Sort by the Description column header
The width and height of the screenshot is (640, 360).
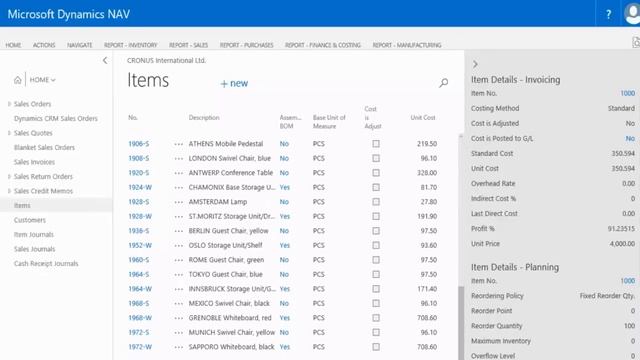tap(204, 118)
